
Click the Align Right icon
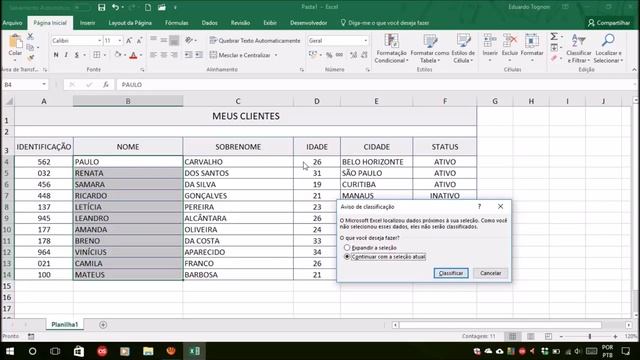coord(174,55)
